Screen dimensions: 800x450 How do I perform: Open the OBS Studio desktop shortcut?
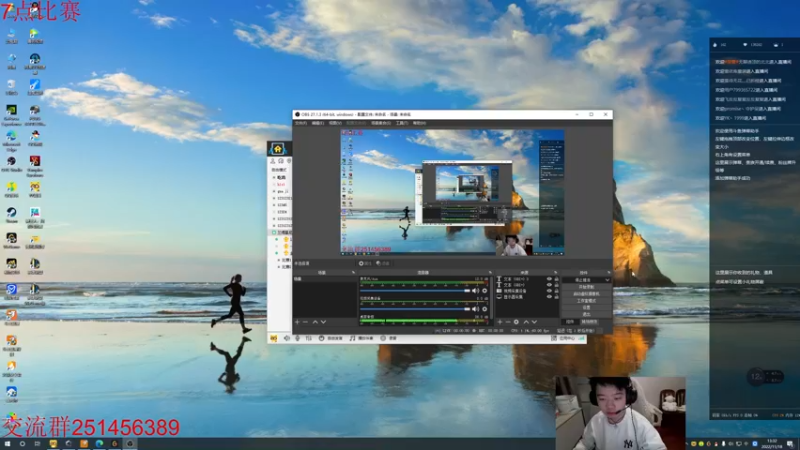[x=11, y=164]
